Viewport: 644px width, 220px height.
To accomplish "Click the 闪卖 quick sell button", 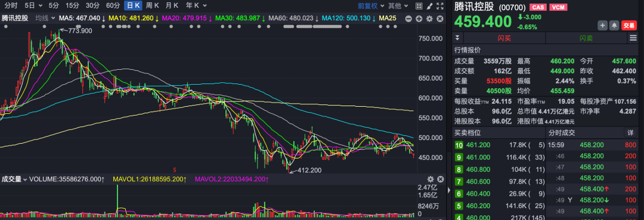I will [x=586, y=38].
